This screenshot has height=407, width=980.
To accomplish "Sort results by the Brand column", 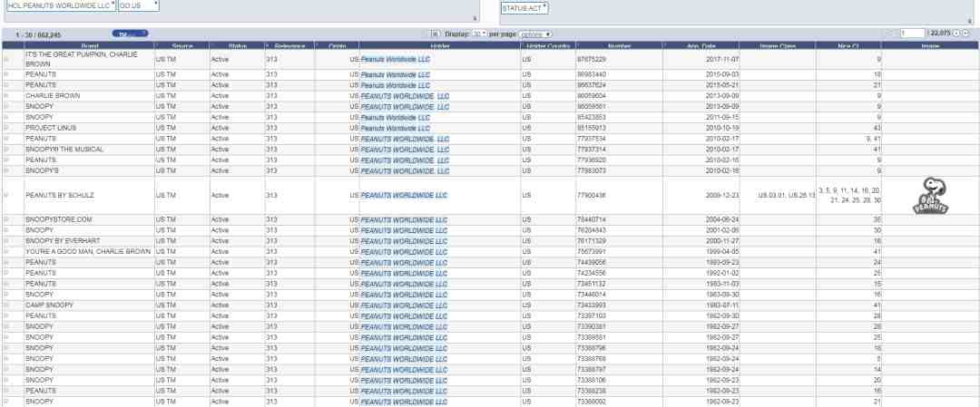I will click(90, 45).
